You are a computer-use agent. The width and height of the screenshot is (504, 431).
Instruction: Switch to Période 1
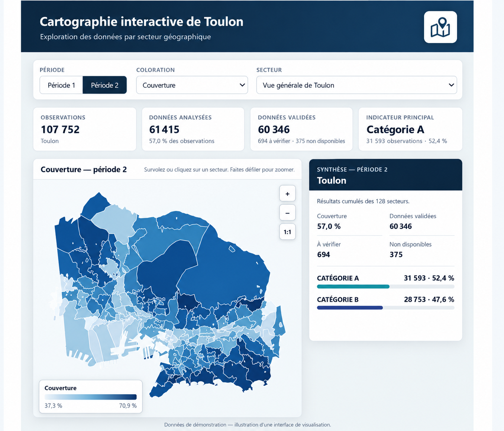tap(61, 85)
